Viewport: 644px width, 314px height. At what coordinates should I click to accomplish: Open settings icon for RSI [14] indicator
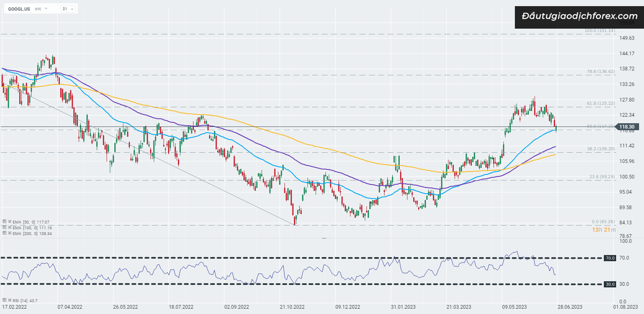5,300
